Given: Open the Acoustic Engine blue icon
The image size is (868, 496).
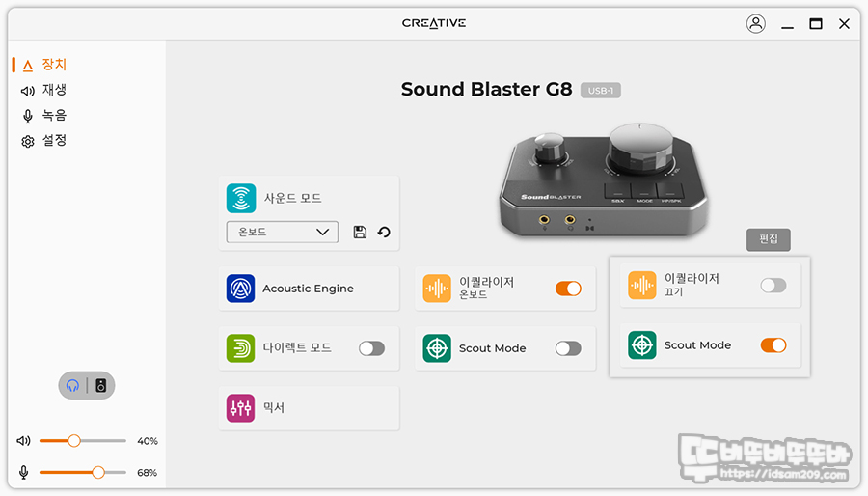Looking at the screenshot, I should pos(241,289).
